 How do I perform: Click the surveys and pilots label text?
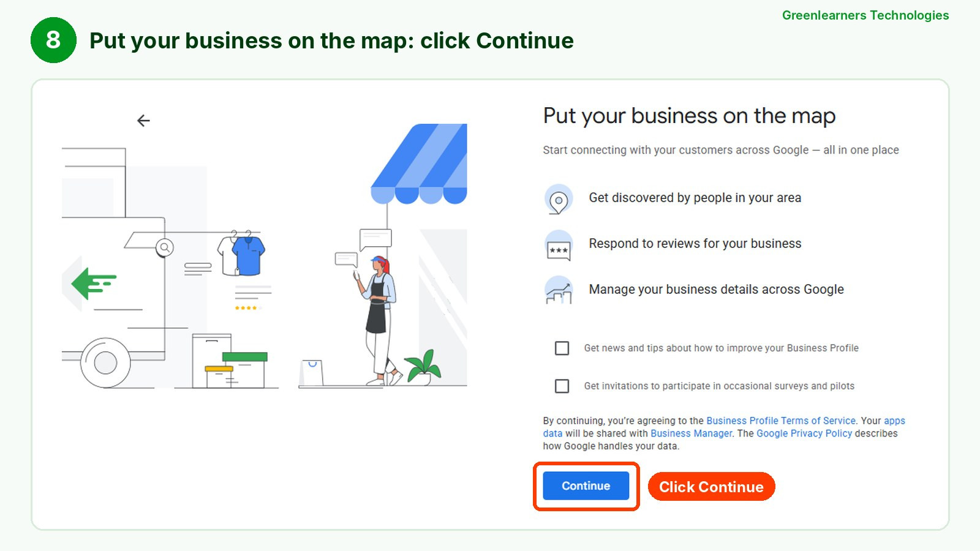[719, 386]
